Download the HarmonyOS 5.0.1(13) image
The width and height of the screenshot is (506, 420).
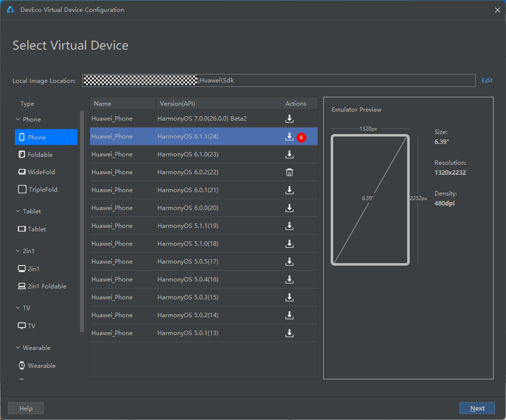coord(289,333)
